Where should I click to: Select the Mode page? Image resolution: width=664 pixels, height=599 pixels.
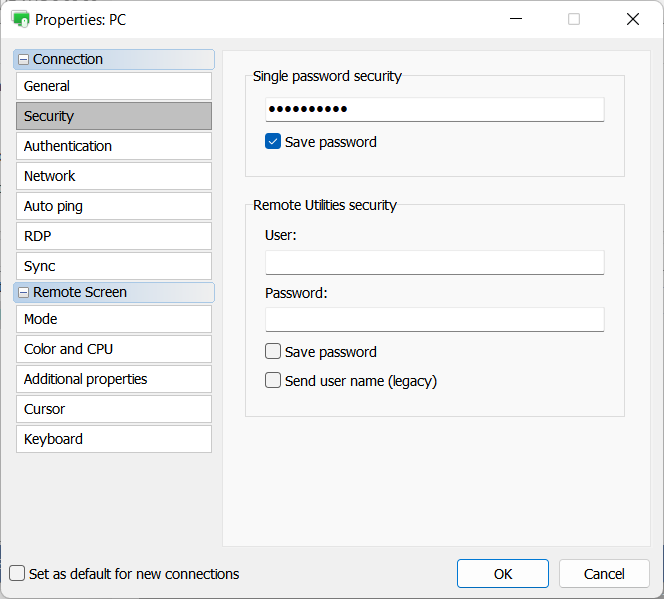pyautogui.click(x=113, y=319)
